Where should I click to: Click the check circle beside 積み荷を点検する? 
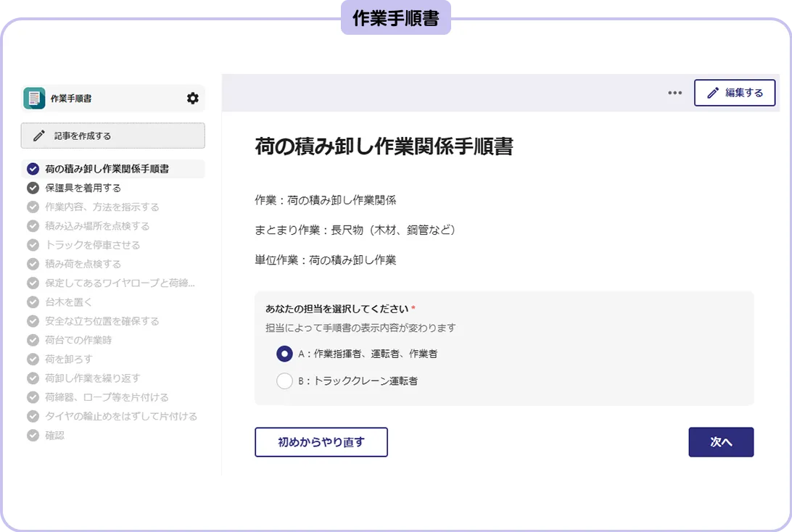(x=32, y=264)
